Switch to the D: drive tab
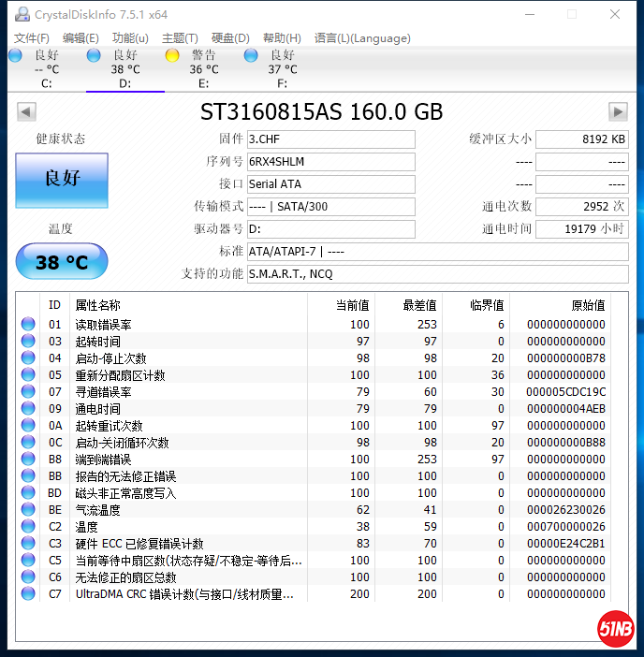The image size is (644, 657). click(x=124, y=69)
